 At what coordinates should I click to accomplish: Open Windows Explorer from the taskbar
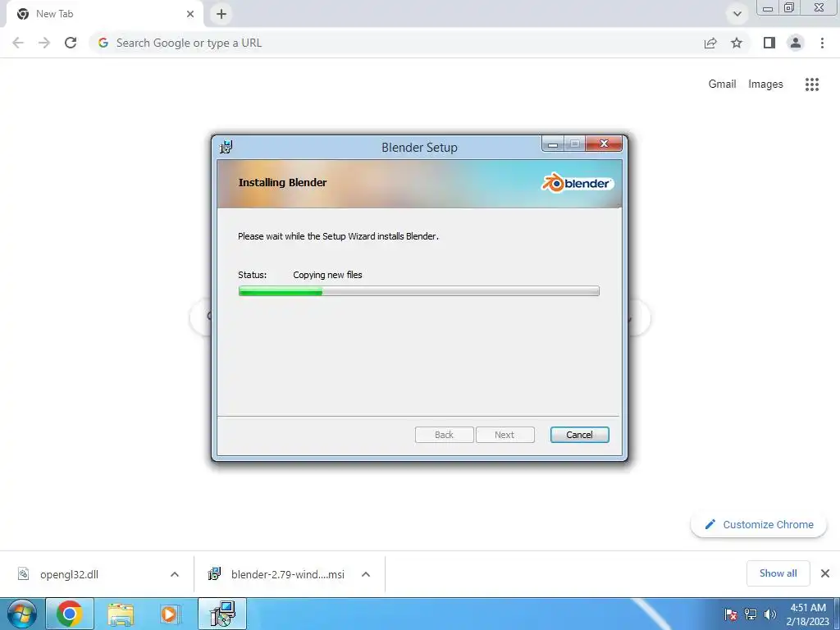121,614
